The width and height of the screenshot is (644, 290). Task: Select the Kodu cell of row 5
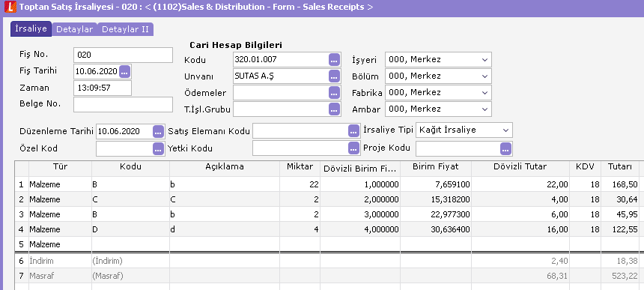click(x=130, y=244)
